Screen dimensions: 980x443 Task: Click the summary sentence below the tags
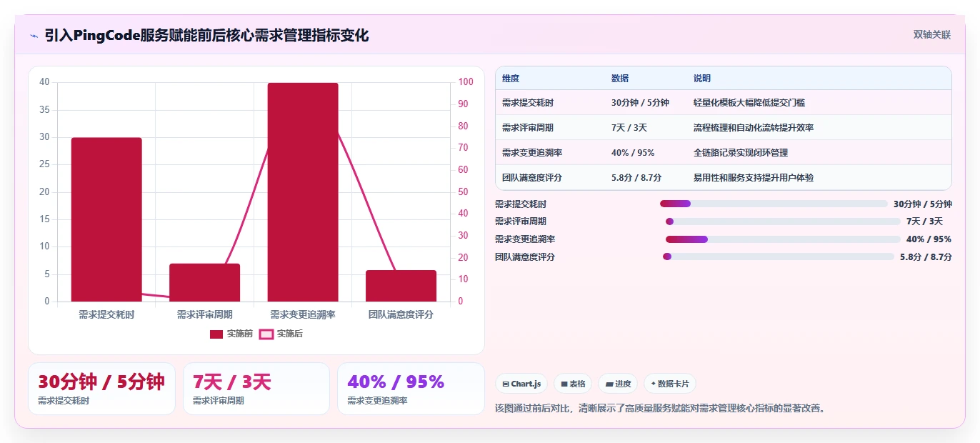(x=661, y=409)
